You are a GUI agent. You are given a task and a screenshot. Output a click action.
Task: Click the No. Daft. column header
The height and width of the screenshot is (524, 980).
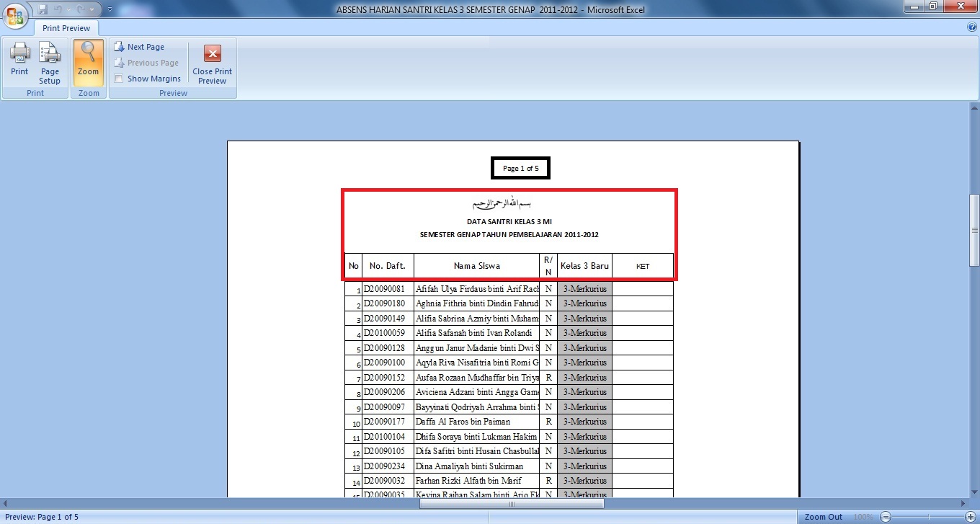coord(388,266)
